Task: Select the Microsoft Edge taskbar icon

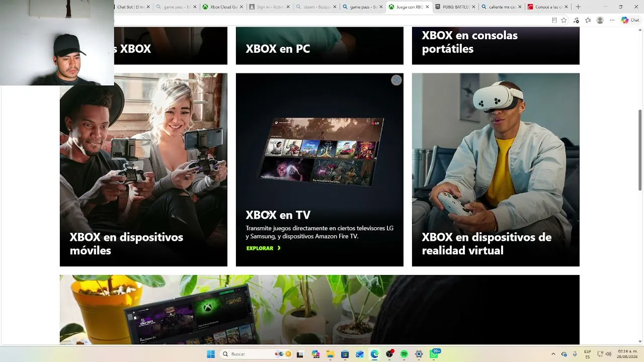Action: (374, 354)
